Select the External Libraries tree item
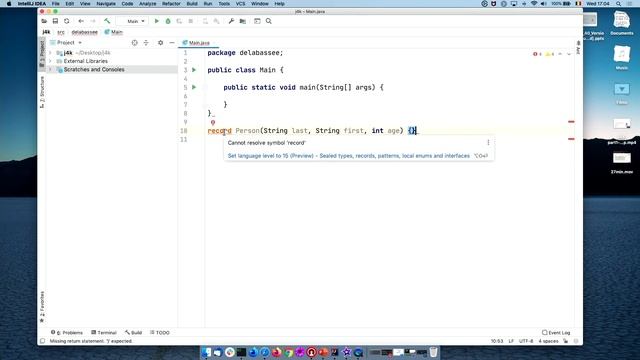640x360 pixels. coord(85,61)
